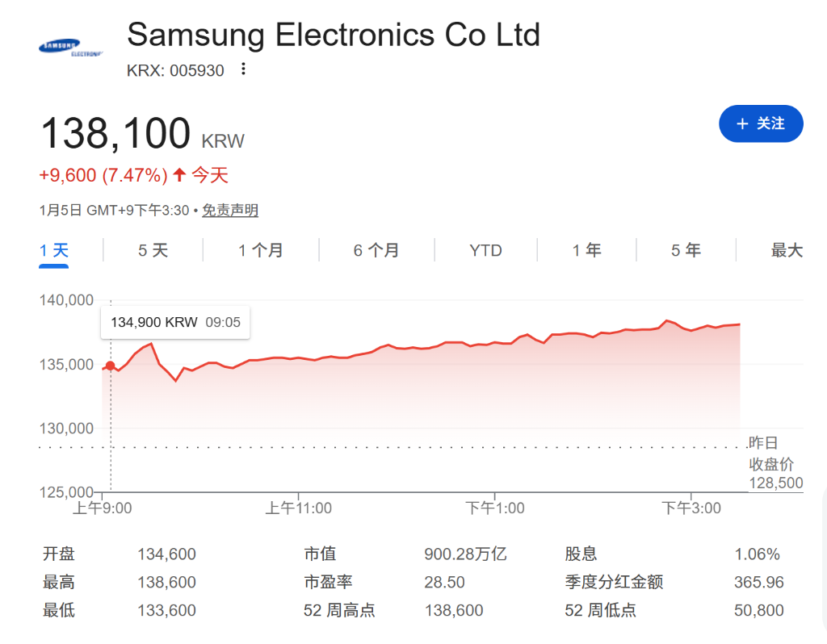Open the 免责声明 disclaimer link
Screen dimensions: 827x644
click(230, 211)
